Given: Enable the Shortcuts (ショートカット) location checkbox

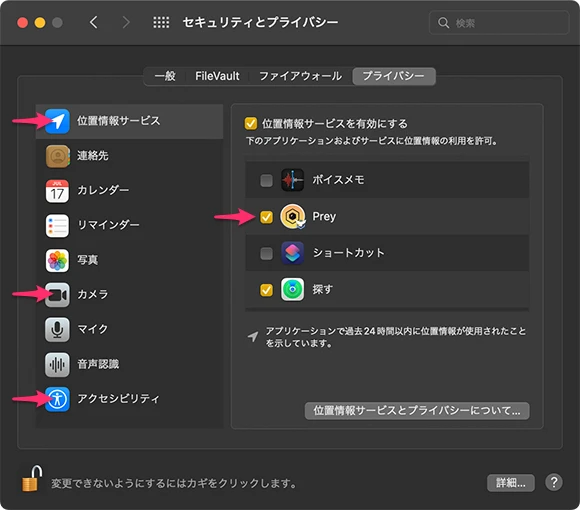Looking at the screenshot, I should point(266,254).
